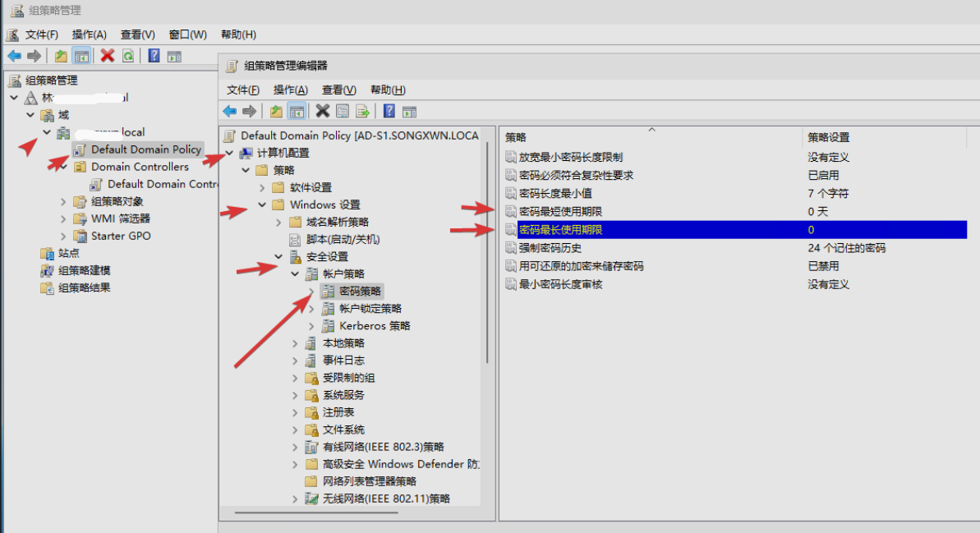
Task: Click vertical scrollbar of editor tree pane
Action: (487, 252)
